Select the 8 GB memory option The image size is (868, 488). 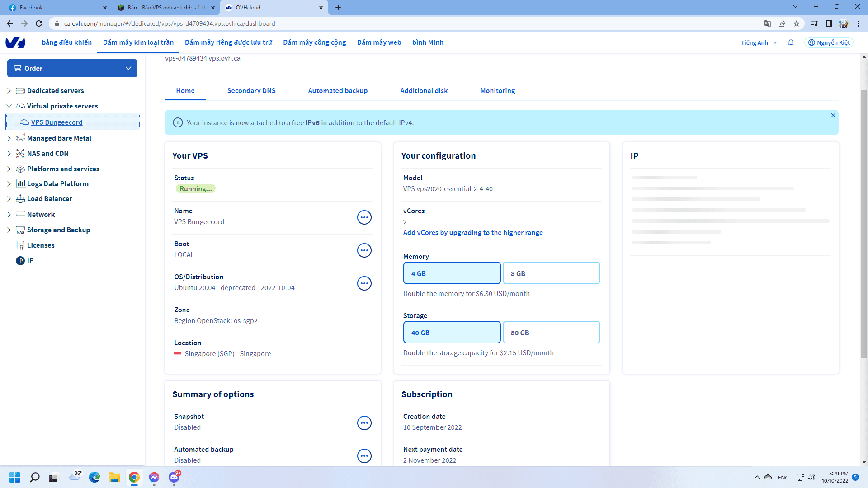[x=551, y=273]
